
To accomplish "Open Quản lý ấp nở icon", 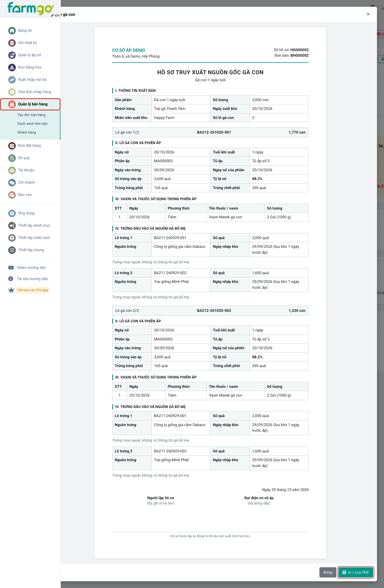I will (12, 55).
